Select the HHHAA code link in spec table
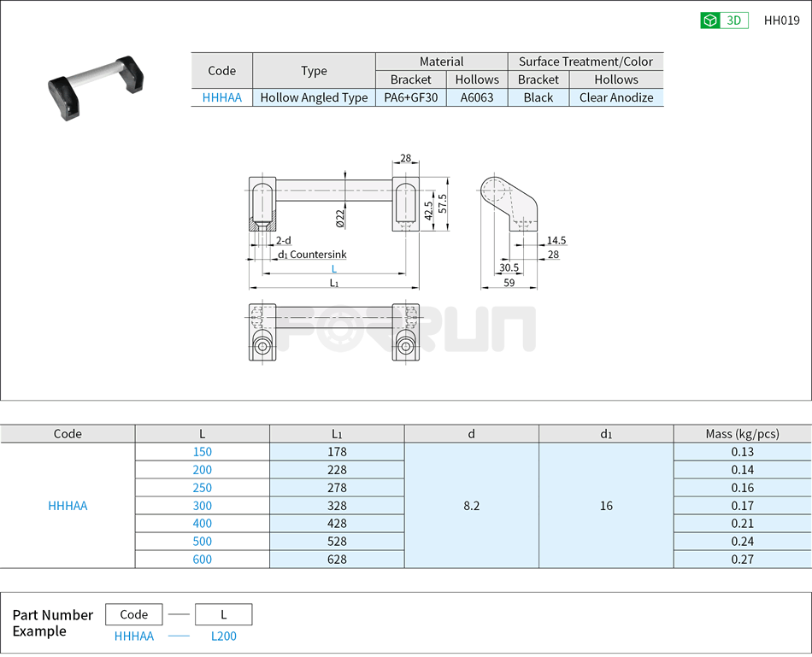The height and width of the screenshot is (657, 812). point(68,506)
